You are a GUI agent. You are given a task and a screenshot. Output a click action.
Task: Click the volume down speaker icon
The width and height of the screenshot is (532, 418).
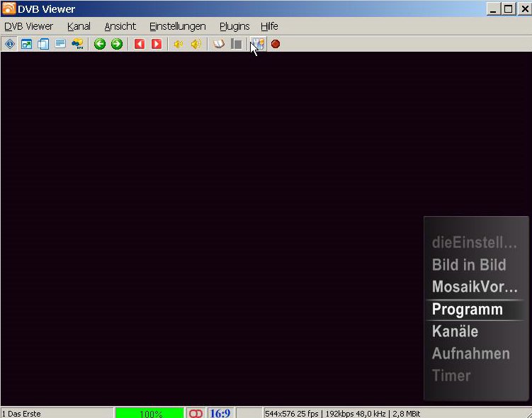click(x=179, y=44)
